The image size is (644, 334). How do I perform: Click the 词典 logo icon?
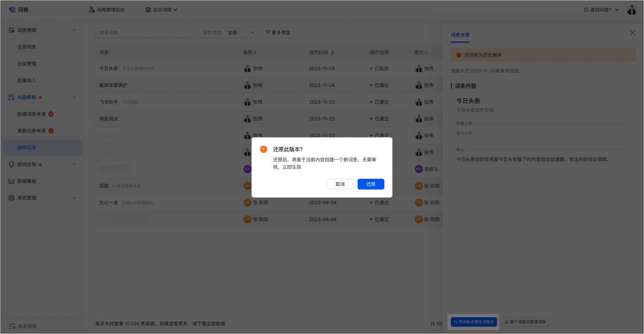coord(12,10)
